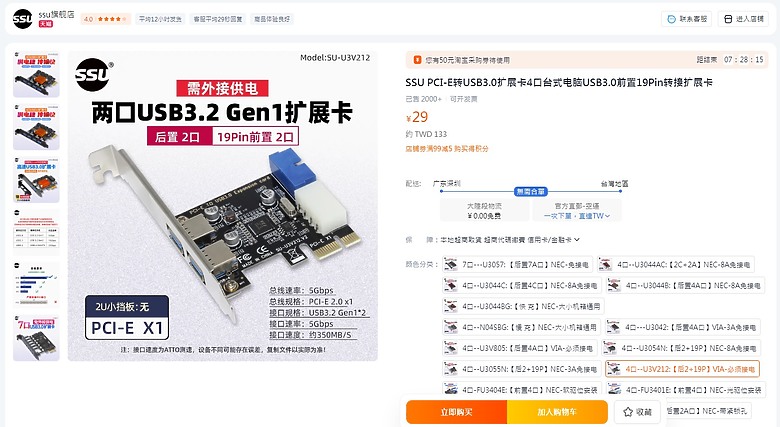The width and height of the screenshot is (780, 427).
Task: Click the main product image
Action: point(223,206)
